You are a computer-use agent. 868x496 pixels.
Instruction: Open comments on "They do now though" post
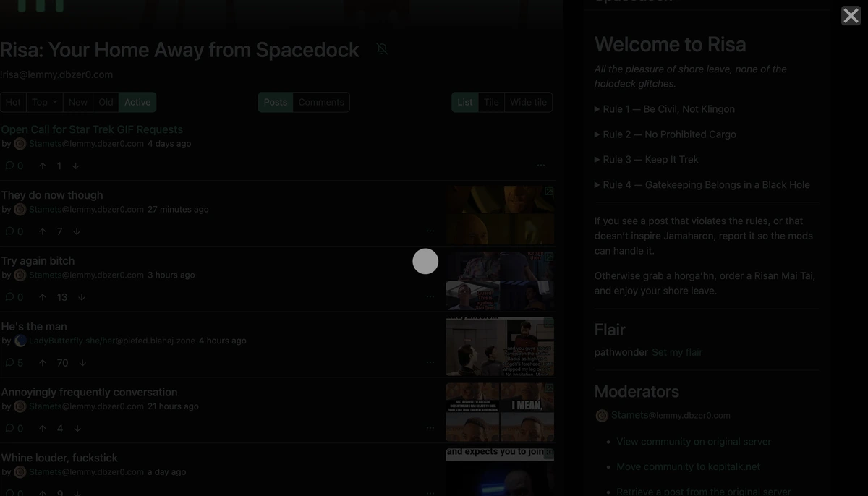pos(12,231)
